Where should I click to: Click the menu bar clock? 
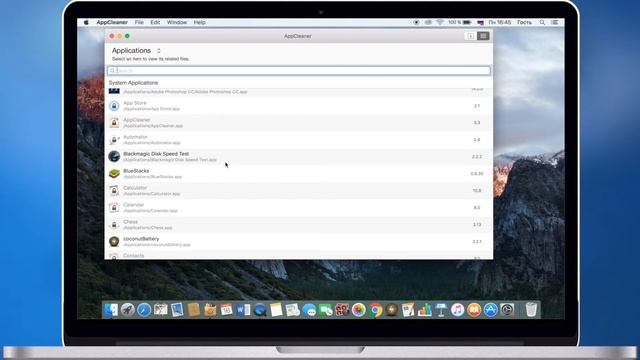[500, 22]
